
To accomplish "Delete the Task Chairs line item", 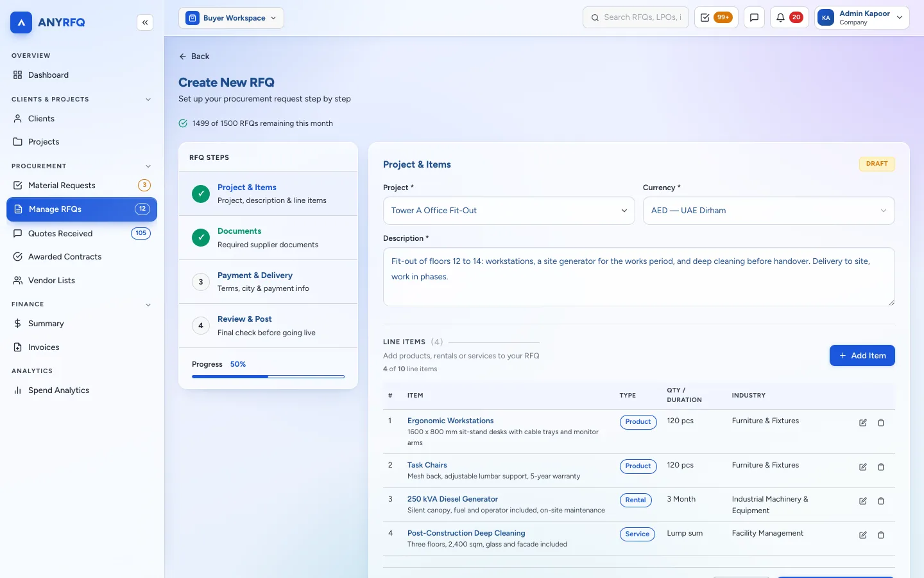I will [881, 467].
